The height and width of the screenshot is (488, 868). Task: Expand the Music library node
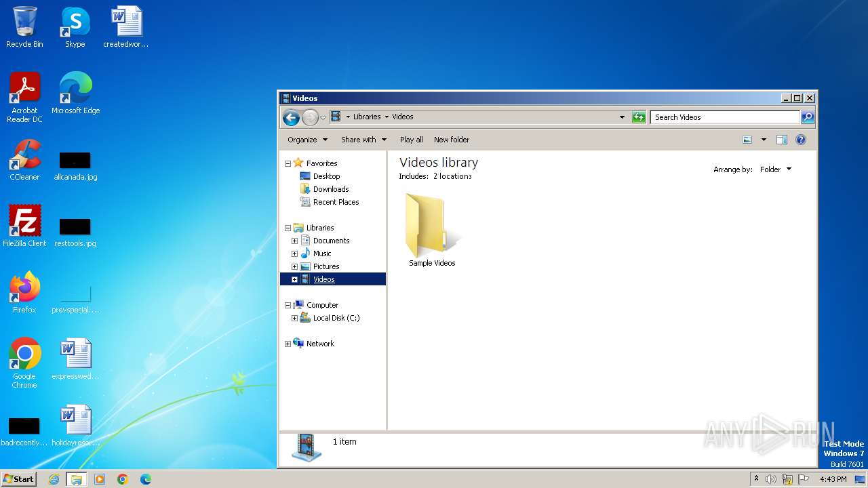point(294,253)
